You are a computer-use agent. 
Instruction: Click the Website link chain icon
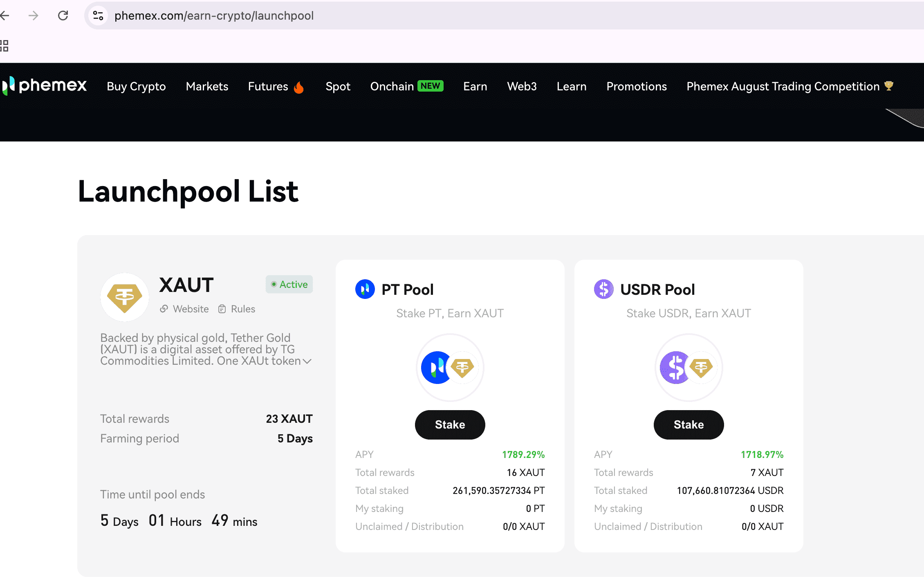pyautogui.click(x=164, y=309)
